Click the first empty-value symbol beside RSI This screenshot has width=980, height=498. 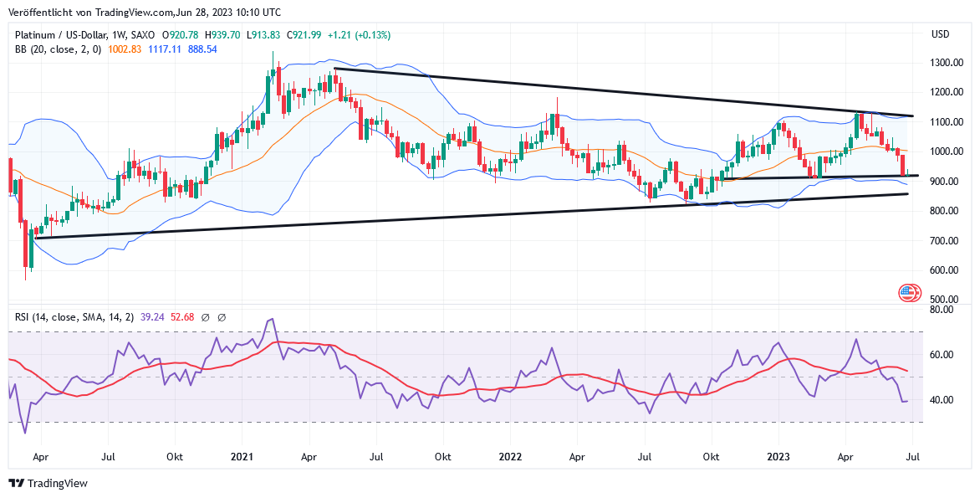(x=206, y=317)
